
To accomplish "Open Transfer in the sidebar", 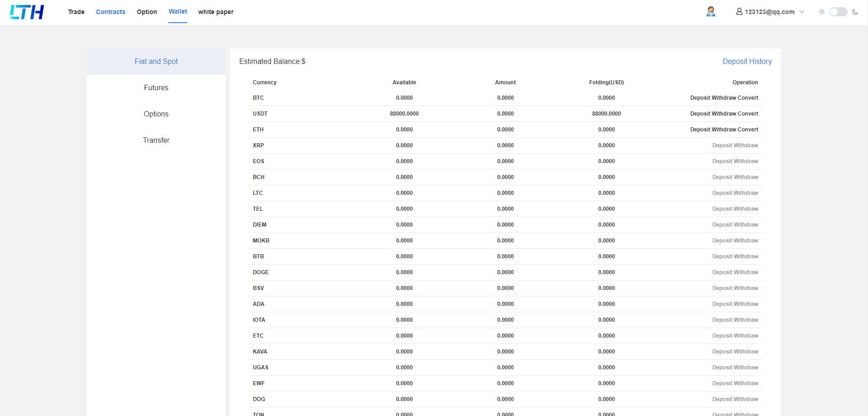I will coord(156,140).
